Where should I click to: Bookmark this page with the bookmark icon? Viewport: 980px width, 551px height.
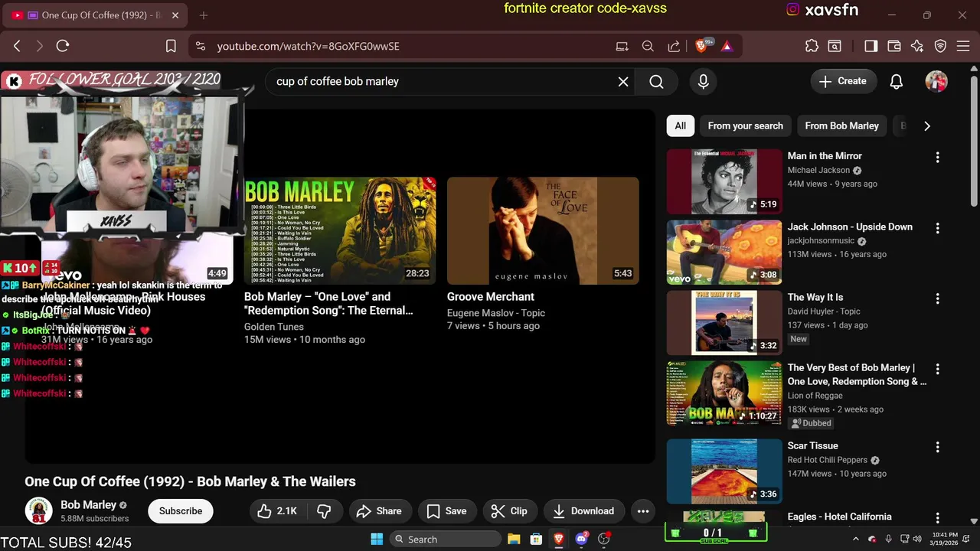(x=171, y=46)
